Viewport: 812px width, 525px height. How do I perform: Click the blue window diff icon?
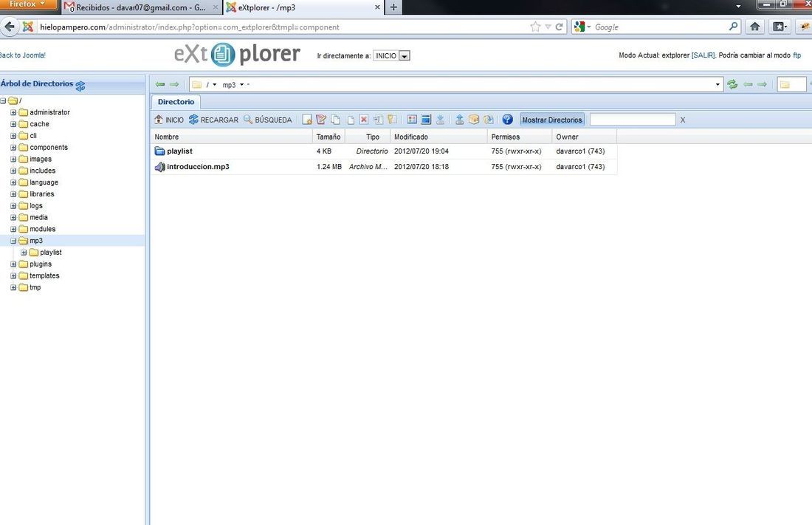tap(426, 120)
